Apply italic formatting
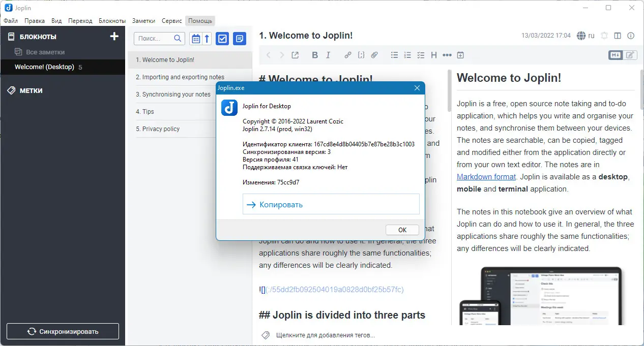Image resolution: width=644 pixels, height=346 pixels. click(x=328, y=55)
